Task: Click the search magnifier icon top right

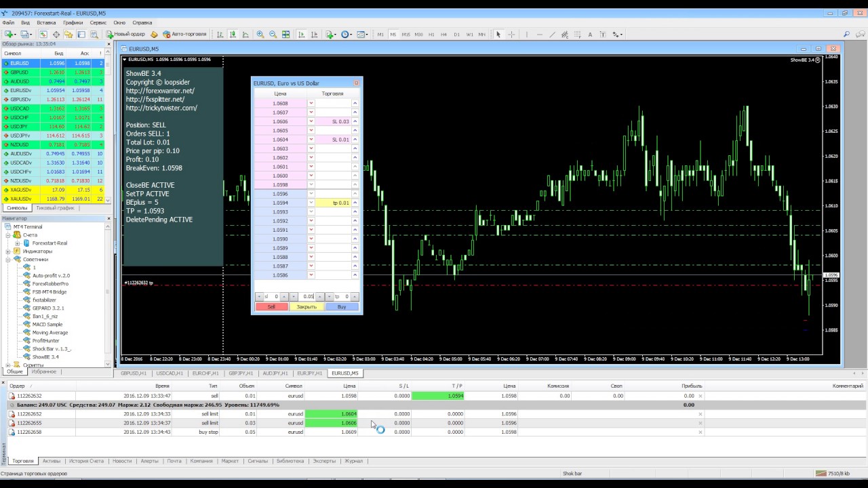Action: click(x=846, y=34)
